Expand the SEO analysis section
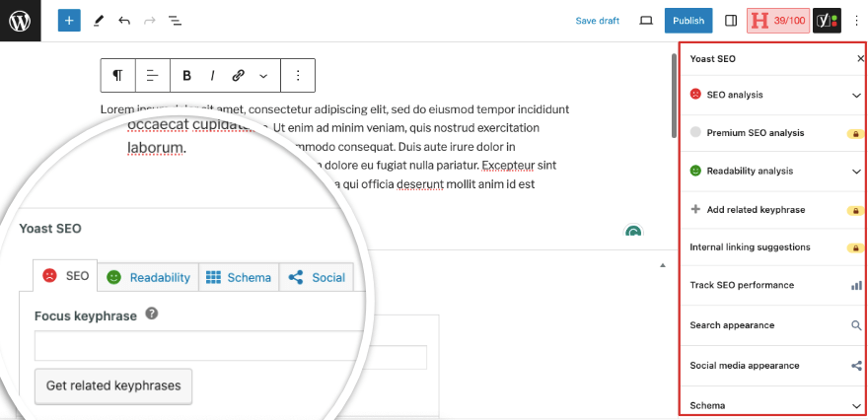Viewport: 868px width, 420px height. [773, 95]
